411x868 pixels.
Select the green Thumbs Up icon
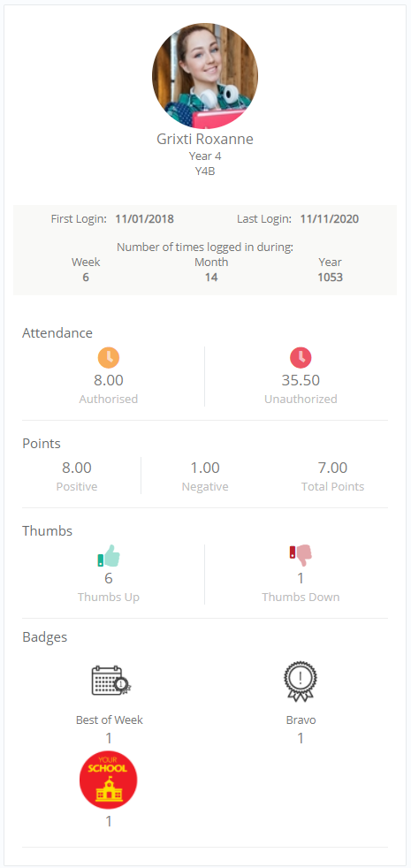109,556
